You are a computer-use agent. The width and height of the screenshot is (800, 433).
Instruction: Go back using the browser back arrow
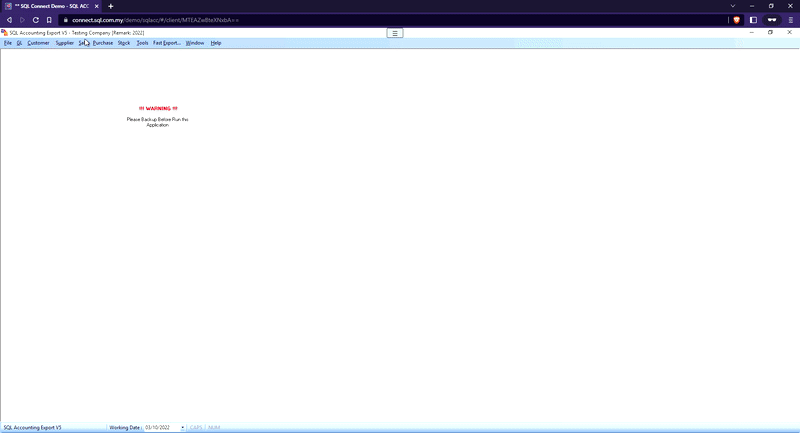[x=10, y=19]
